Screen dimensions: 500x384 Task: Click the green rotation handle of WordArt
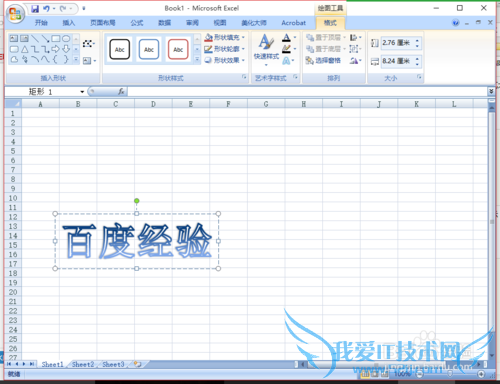137,201
